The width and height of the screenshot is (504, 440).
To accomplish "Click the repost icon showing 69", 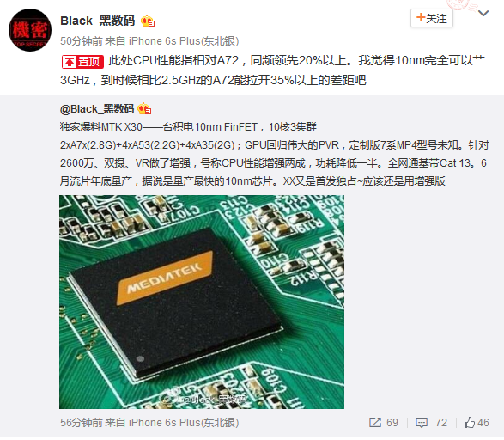I will [375, 422].
